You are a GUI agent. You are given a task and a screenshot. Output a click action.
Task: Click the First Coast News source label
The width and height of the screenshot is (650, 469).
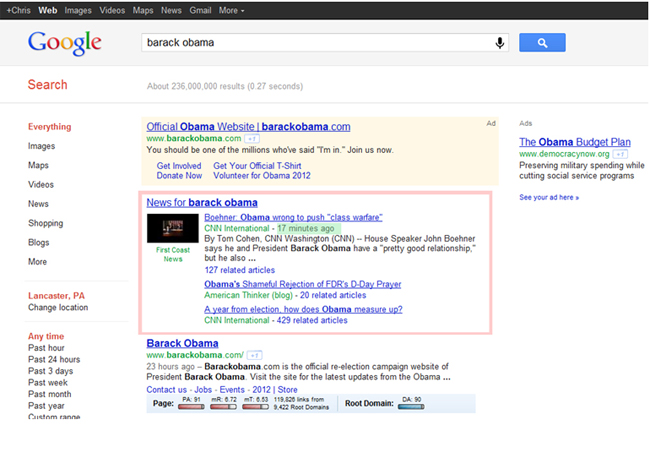pos(173,255)
